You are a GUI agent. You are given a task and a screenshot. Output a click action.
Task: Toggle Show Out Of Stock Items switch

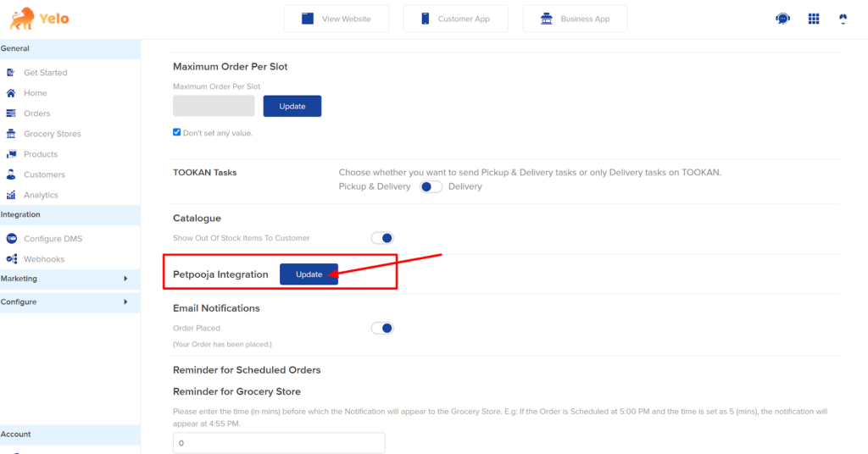pyautogui.click(x=382, y=238)
